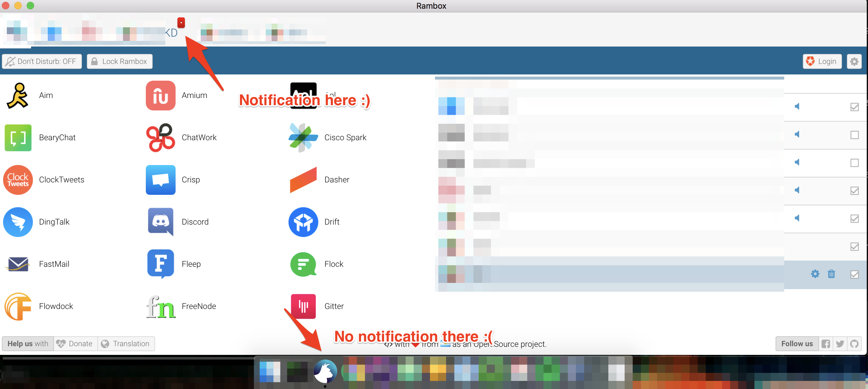The image size is (868, 389).
Task: Mute the first enabled service speaker icon
Action: point(797,106)
